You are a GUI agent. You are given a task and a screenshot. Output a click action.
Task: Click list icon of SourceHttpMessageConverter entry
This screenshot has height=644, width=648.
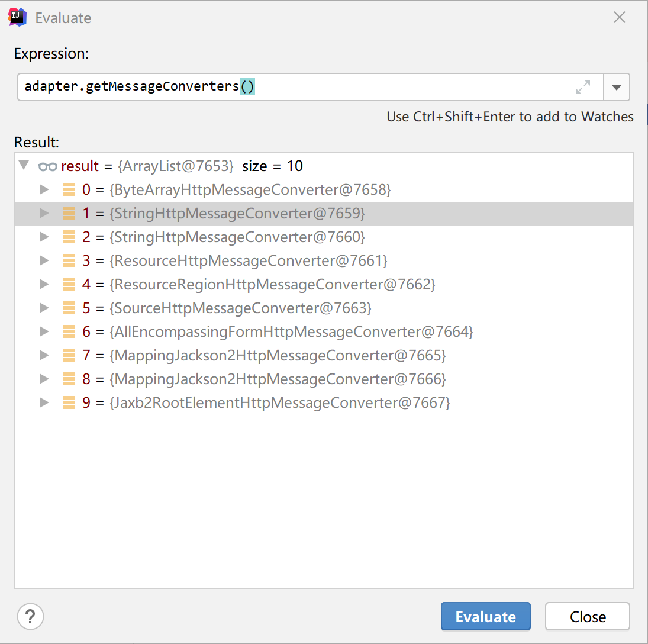click(x=69, y=308)
